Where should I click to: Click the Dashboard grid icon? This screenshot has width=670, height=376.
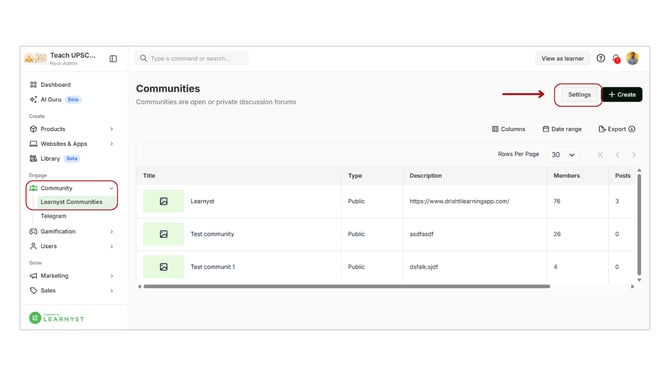coord(33,85)
